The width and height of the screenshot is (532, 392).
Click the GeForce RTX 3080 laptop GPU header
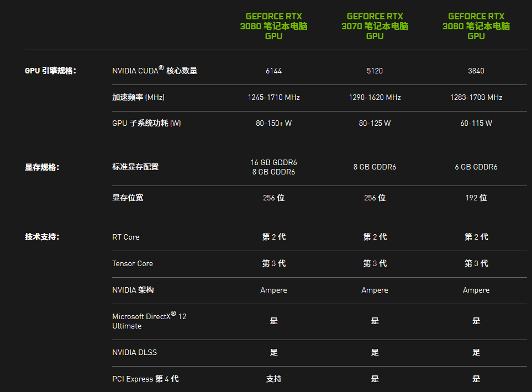pos(273,26)
